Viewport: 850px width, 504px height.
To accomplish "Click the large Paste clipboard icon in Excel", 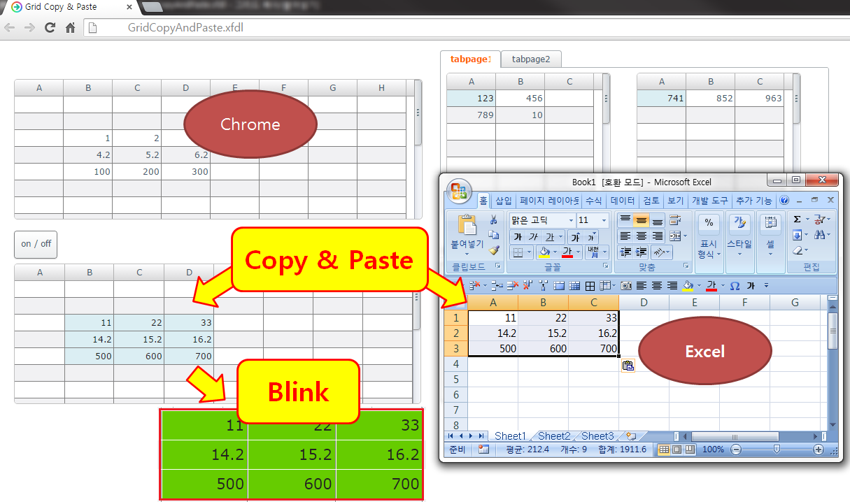I will 467,224.
